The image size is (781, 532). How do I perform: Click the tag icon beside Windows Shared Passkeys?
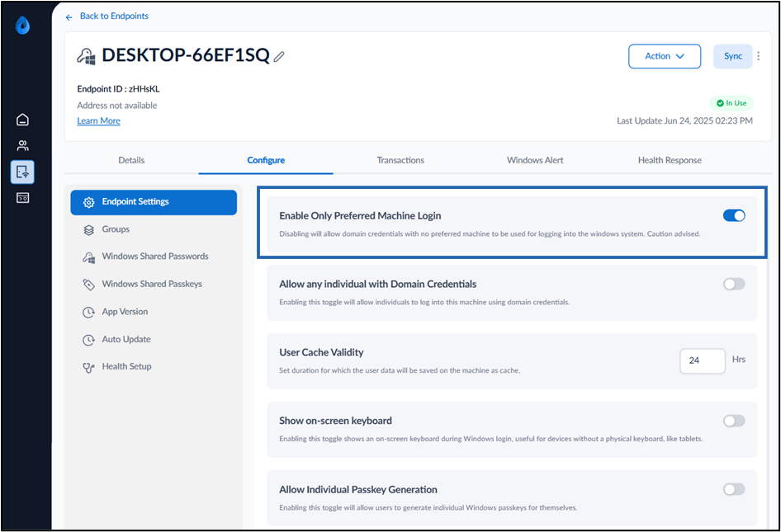coord(88,285)
